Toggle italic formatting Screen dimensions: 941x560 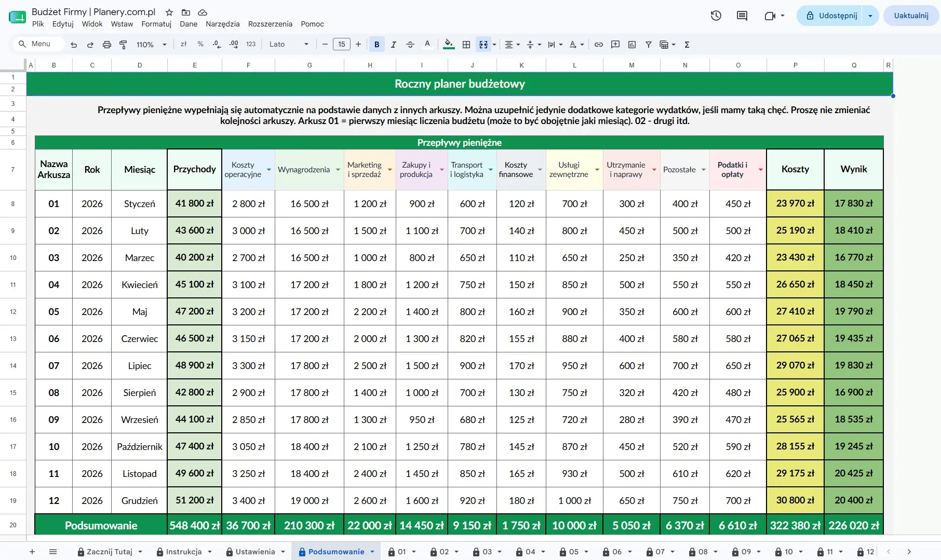tap(394, 45)
